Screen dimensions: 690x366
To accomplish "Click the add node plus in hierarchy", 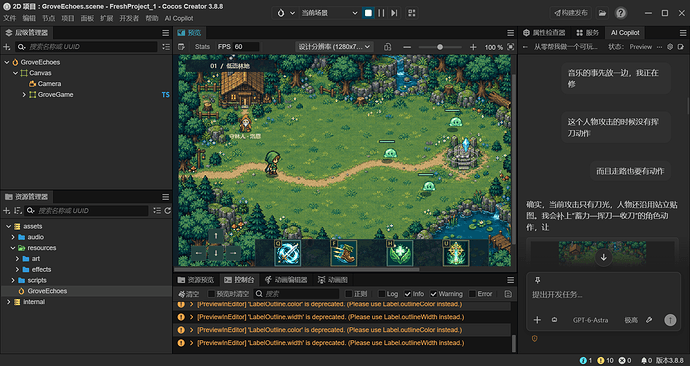I will [x=7, y=47].
